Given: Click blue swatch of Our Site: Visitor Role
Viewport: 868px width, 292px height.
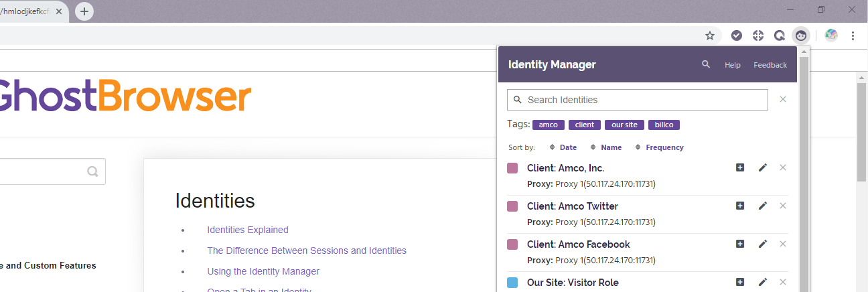Looking at the screenshot, I should point(512,283).
